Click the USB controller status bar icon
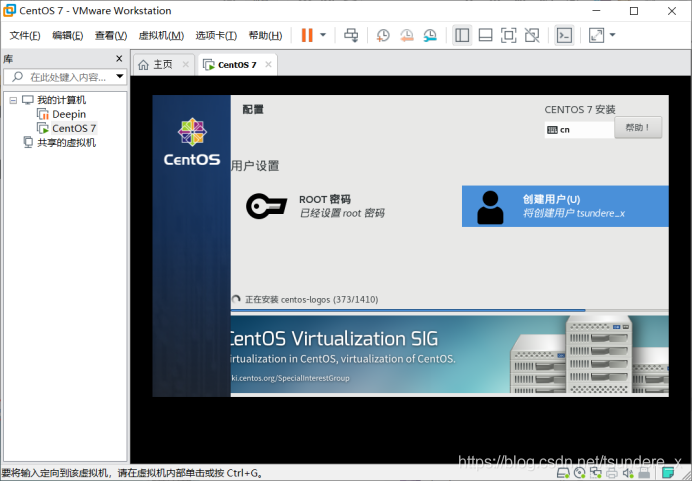The width and height of the screenshot is (692, 481). [644, 473]
